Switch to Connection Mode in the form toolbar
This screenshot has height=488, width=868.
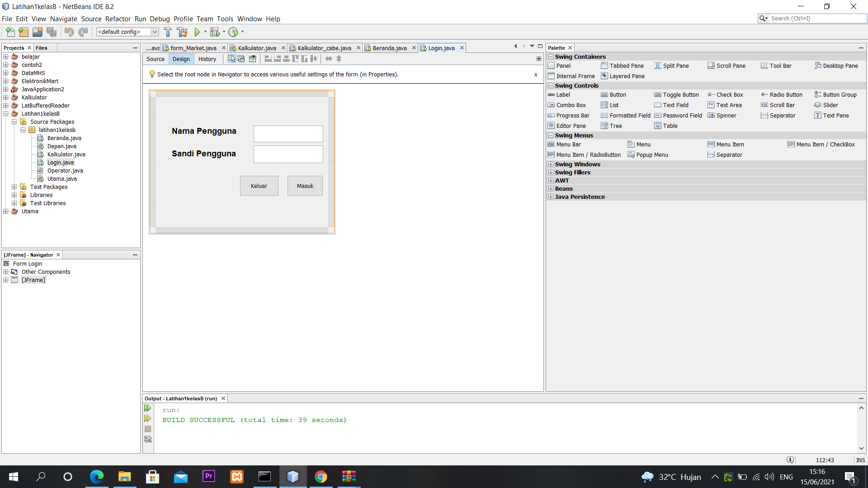tap(241, 59)
